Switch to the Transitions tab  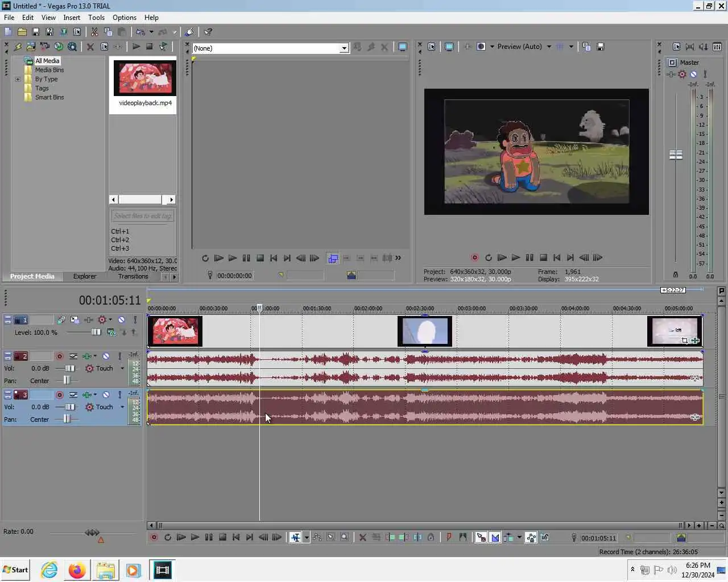pos(133,276)
